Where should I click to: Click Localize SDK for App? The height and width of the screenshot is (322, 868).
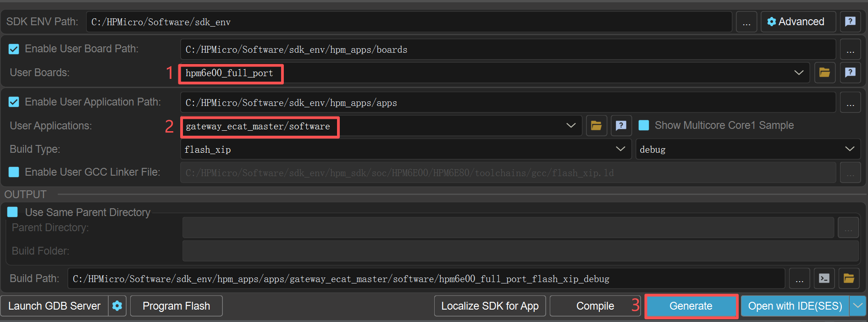click(x=490, y=306)
